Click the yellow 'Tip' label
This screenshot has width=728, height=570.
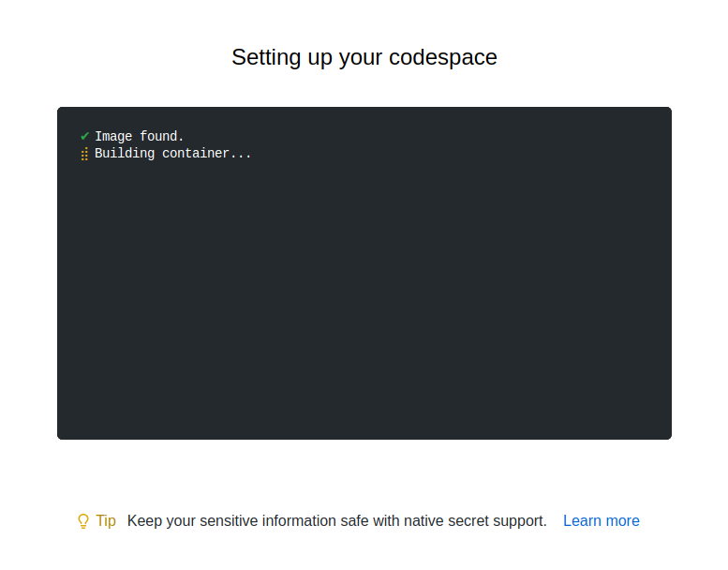coord(106,520)
